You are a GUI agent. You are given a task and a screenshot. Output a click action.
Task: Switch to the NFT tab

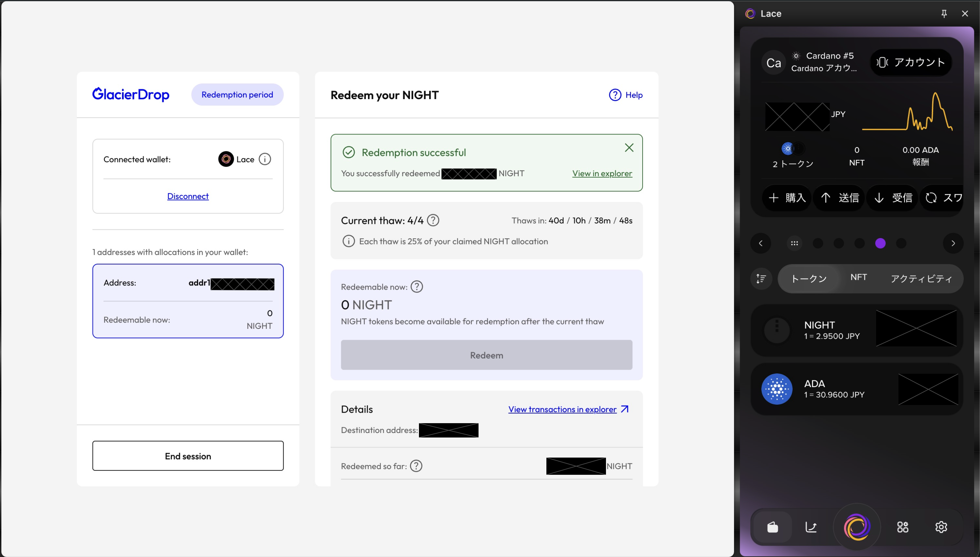[858, 277]
